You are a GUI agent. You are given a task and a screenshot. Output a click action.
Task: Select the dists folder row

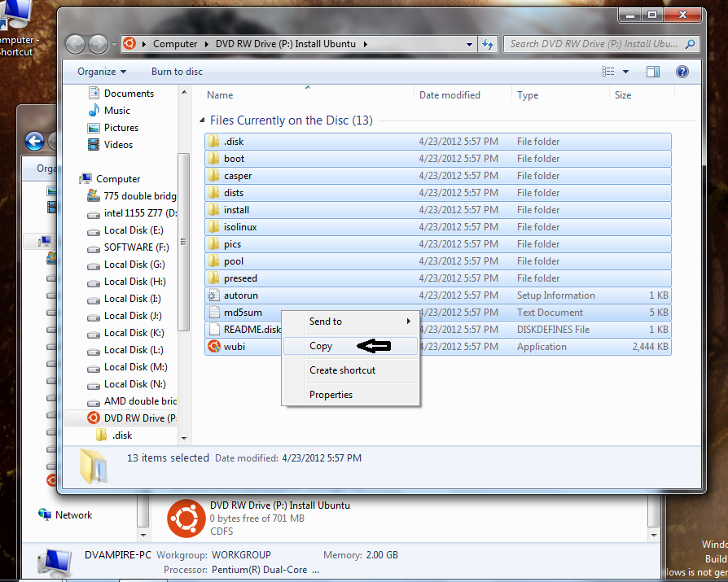click(438, 193)
